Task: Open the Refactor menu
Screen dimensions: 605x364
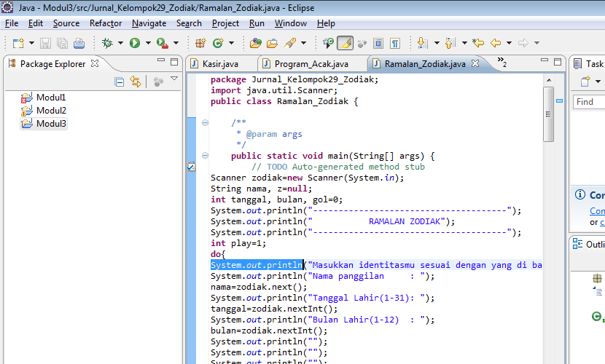Action: pyautogui.click(x=106, y=23)
